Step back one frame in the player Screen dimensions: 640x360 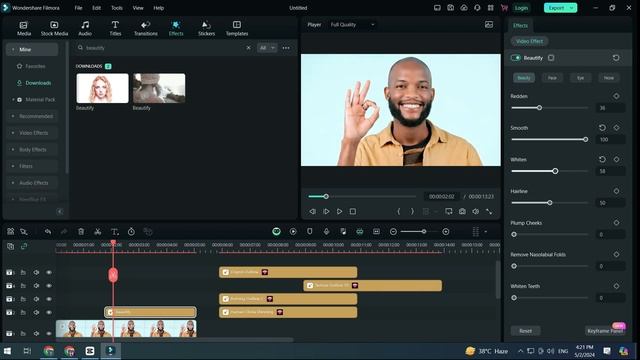312,211
